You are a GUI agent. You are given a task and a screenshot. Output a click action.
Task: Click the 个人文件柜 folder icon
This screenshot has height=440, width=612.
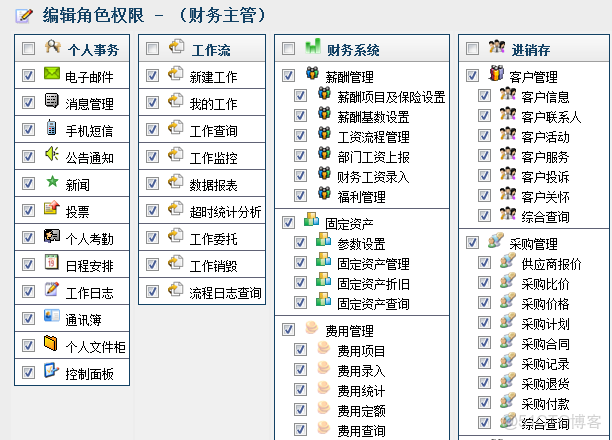(51, 343)
